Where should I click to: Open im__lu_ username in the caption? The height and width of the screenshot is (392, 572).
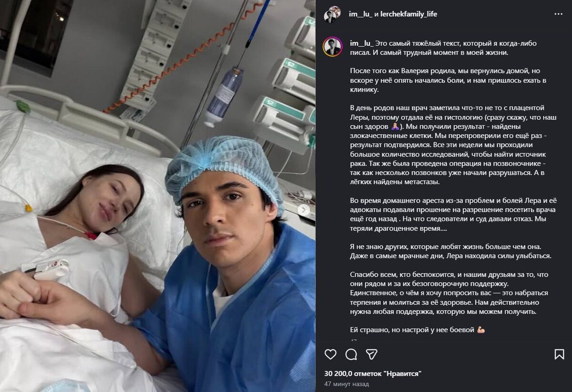pyautogui.click(x=361, y=43)
